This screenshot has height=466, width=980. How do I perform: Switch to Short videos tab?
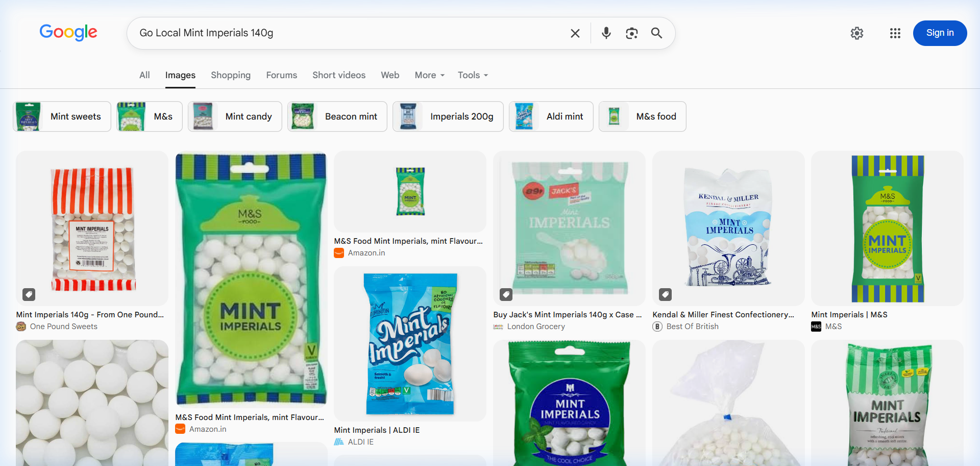click(x=339, y=75)
